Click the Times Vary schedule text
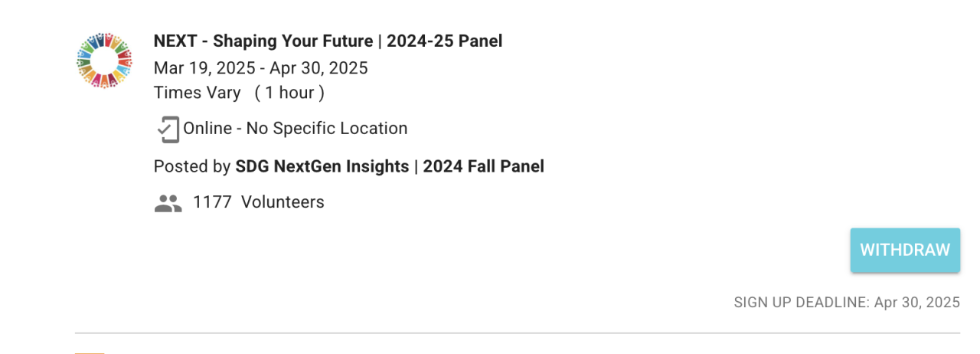Image resolution: width=980 pixels, height=354 pixels. (197, 93)
